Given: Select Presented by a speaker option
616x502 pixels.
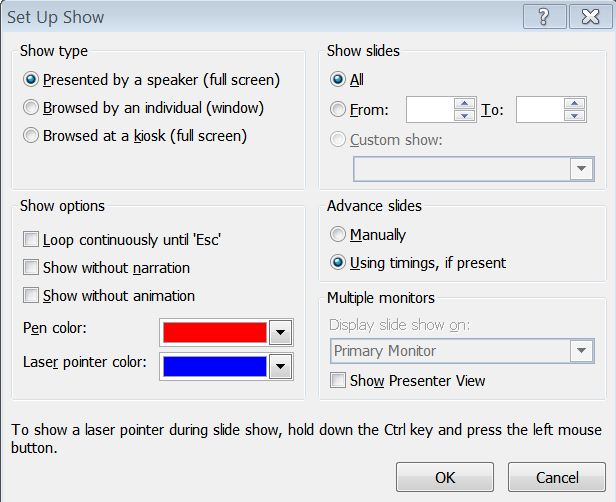Looking at the screenshot, I should point(32,79).
